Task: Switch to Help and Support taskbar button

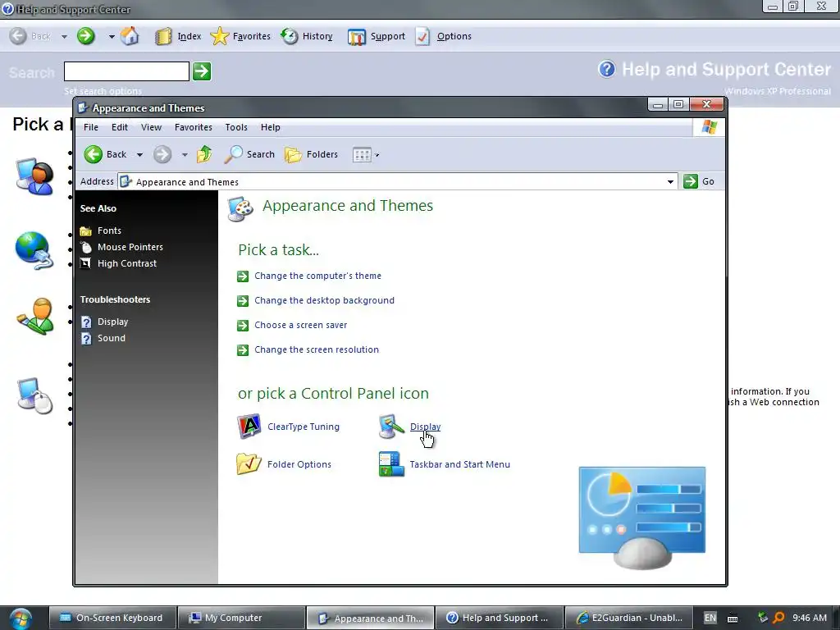Action: [500, 618]
